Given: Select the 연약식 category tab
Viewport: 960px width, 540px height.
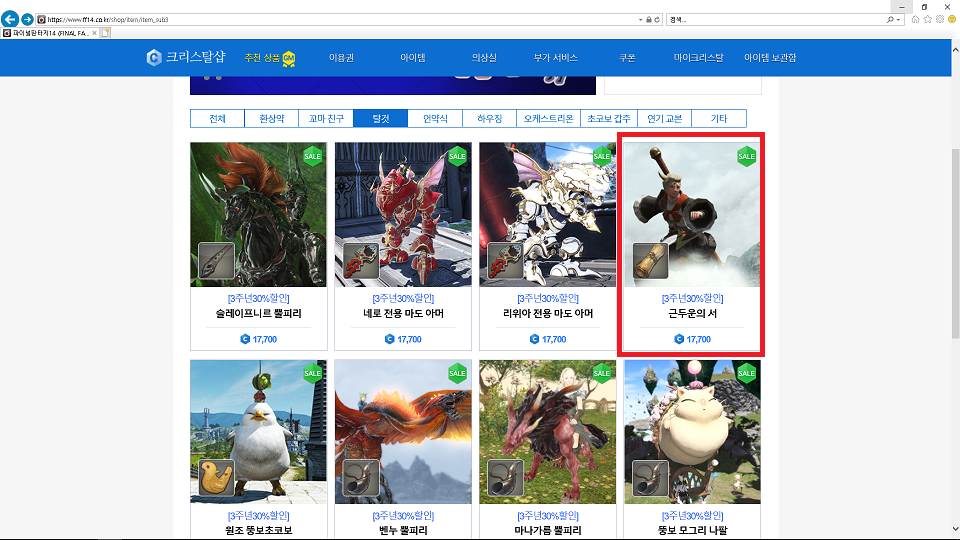Looking at the screenshot, I should tap(435, 118).
